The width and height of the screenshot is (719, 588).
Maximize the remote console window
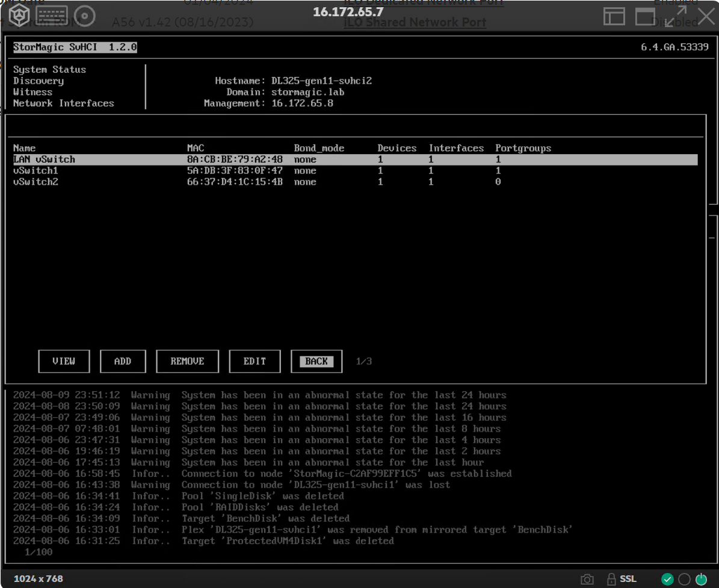pyautogui.click(x=645, y=16)
